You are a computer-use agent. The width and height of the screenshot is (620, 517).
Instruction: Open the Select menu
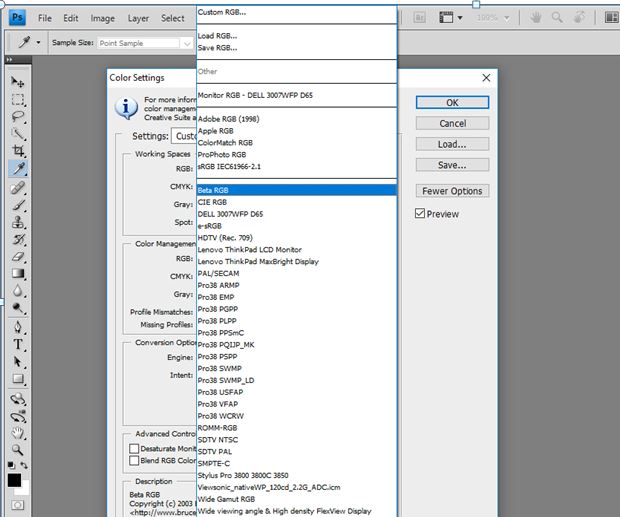(x=172, y=18)
